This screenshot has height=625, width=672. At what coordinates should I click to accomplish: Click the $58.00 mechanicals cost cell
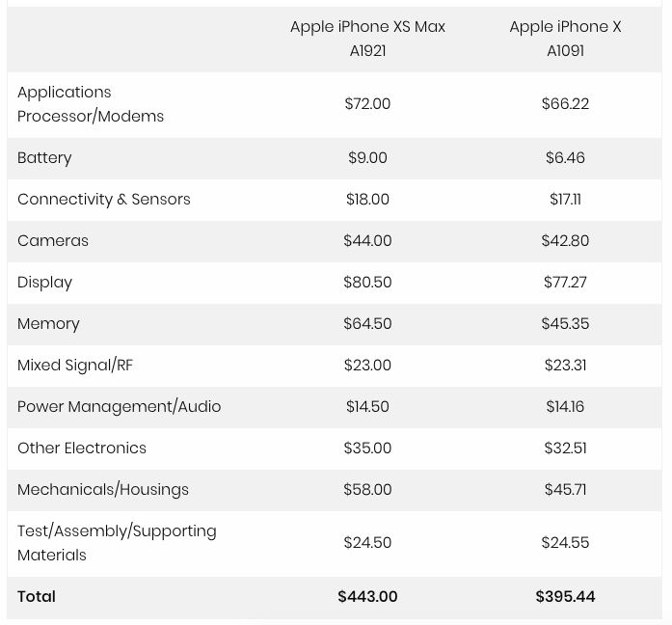[367, 490]
